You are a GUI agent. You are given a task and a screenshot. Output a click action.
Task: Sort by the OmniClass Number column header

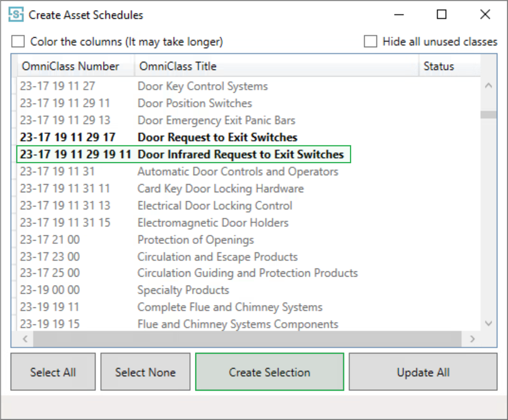point(70,66)
